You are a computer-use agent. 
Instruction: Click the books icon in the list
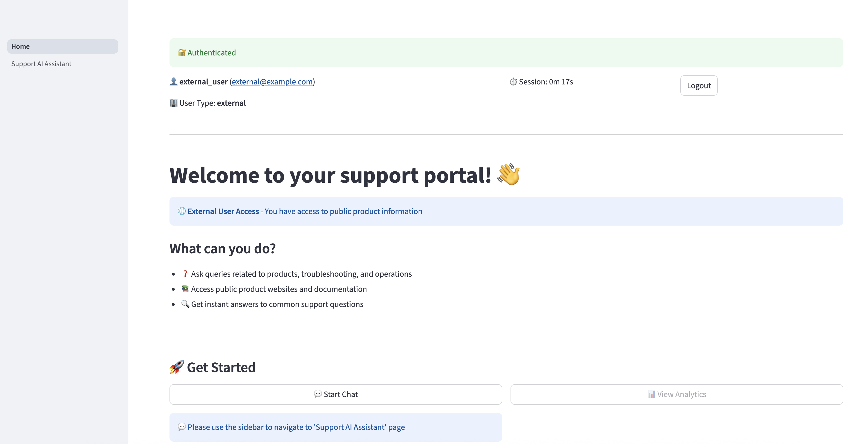click(x=185, y=289)
